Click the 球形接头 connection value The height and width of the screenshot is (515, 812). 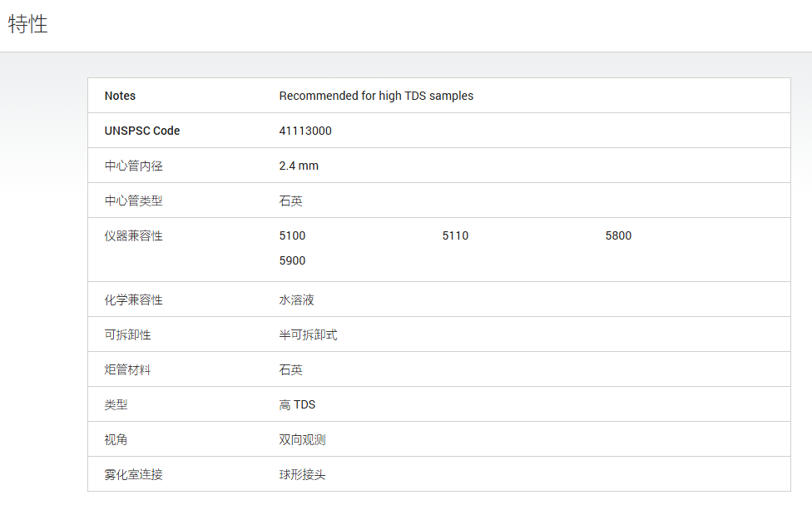click(303, 474)
